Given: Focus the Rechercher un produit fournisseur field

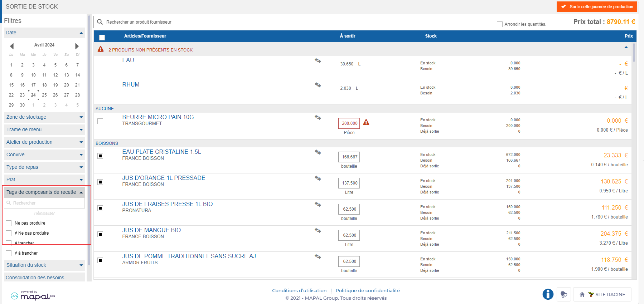Looking at the screenshot, I should click(x=229, y=22).
